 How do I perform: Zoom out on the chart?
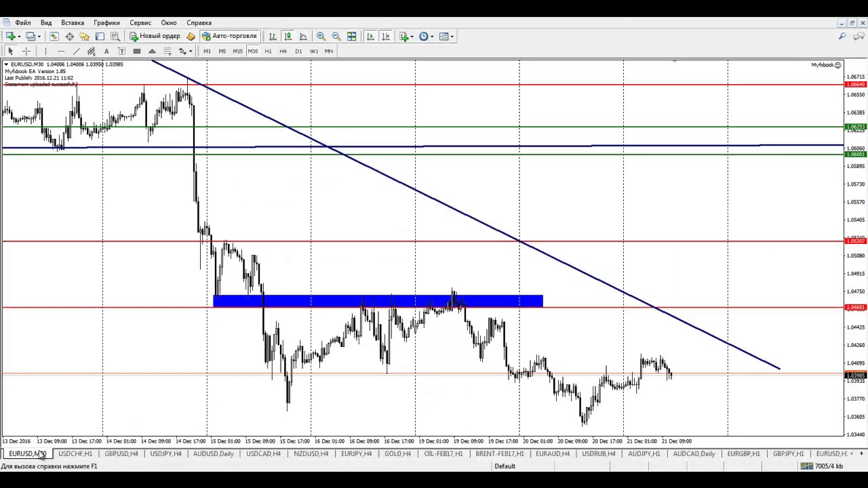click(336, 36)
